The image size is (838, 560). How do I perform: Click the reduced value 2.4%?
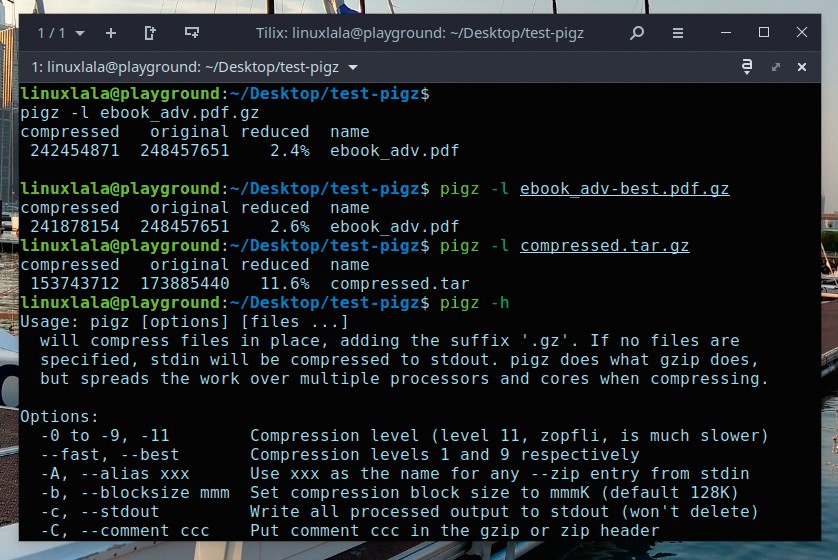tap(290, 151)
